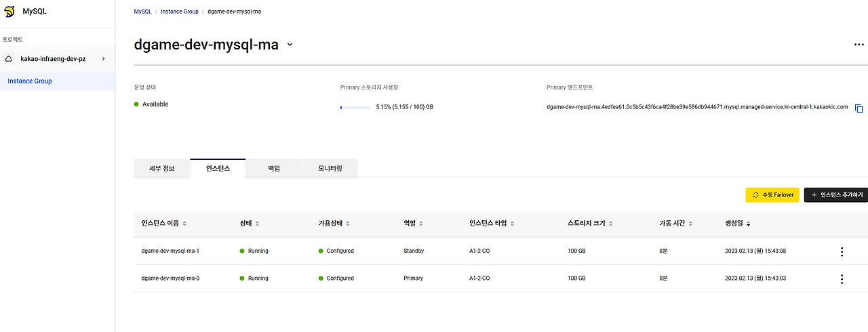The height and width of the screenshot is (332, 868).
Task: Open actions menu for dgame-dev-mysql-ma-1 row
Action: click(842, 251)
